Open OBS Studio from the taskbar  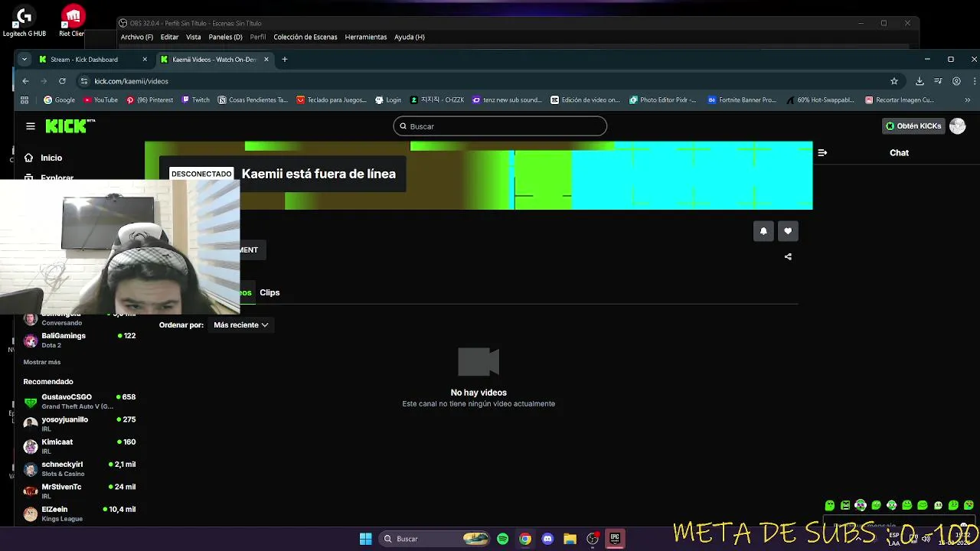(x=592, y=539)
